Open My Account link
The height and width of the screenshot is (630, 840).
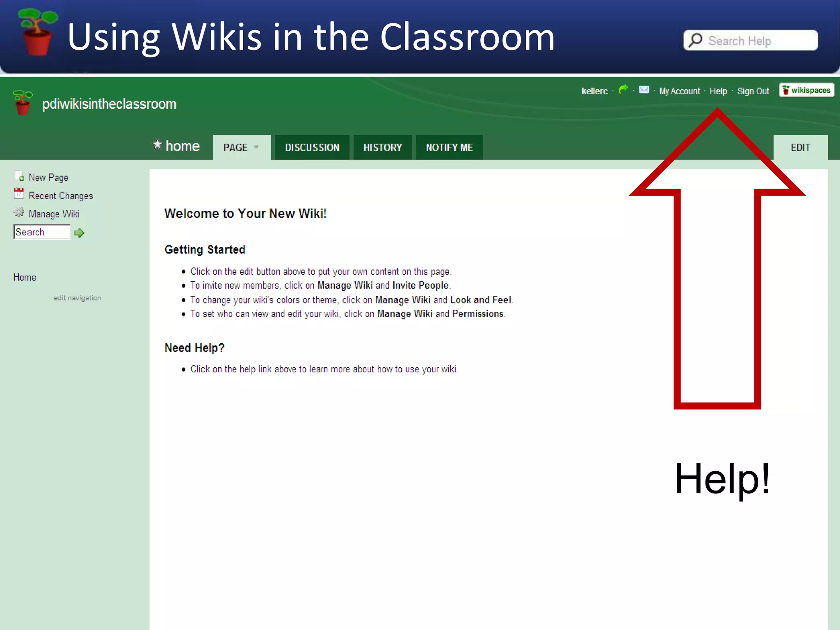pyautogui.click(x=679, y=91)
